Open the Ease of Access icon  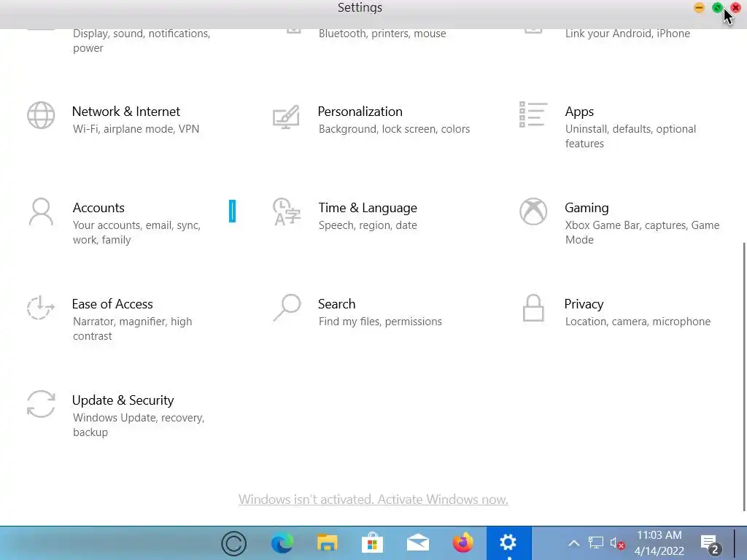click(x=41, y=308)
